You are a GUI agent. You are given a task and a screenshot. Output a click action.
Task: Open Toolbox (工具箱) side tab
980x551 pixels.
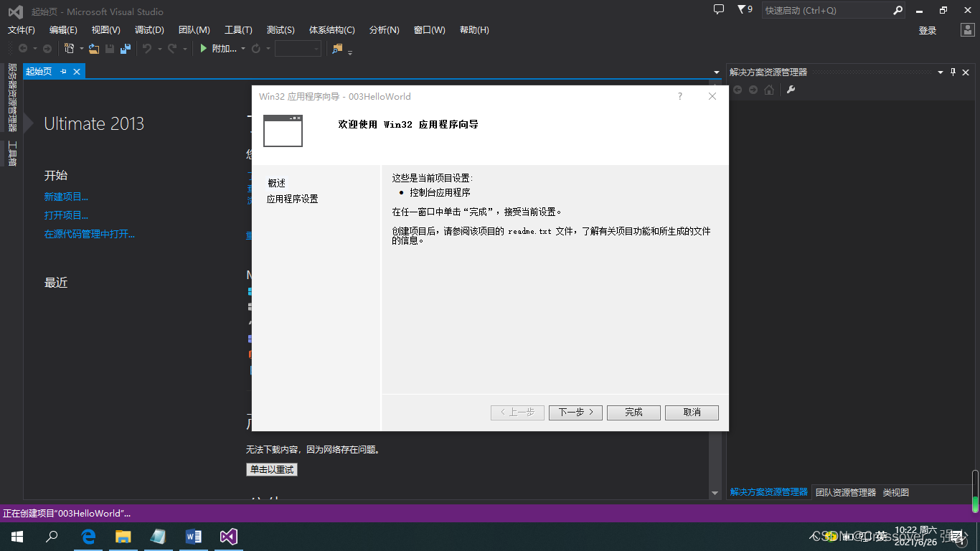(12, 154)
